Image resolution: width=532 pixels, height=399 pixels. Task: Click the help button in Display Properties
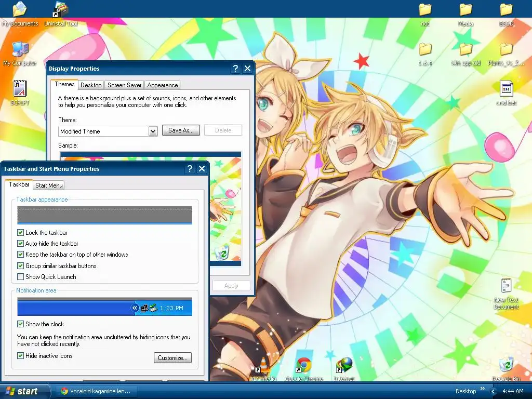pos(235,69)
